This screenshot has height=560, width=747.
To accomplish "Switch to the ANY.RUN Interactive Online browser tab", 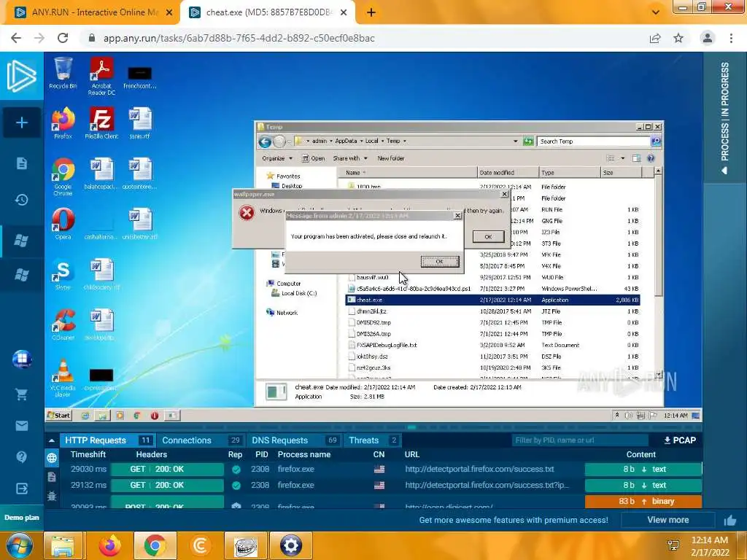I will click(93, 12).
